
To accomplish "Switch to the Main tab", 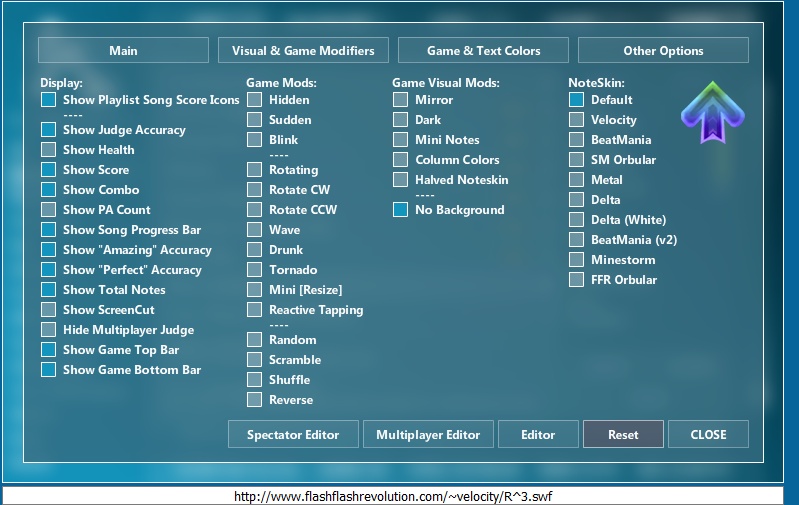I will coord(123,50).
